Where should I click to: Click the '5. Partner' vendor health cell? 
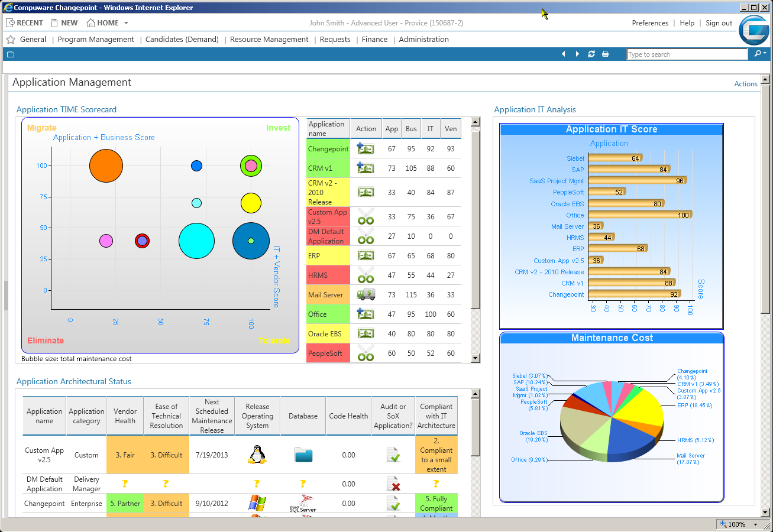(125, 504)
